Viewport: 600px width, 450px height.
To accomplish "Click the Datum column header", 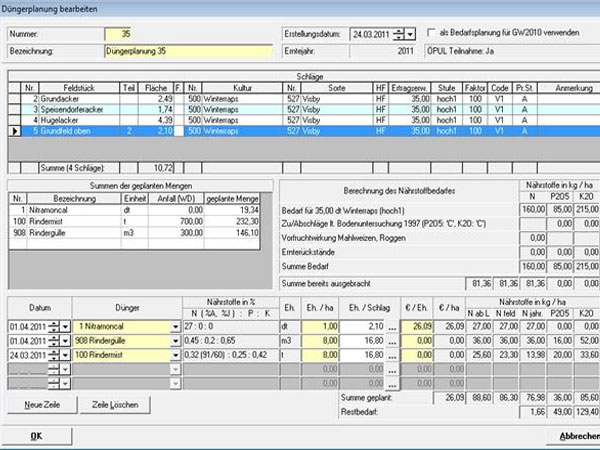I will 40,308.
